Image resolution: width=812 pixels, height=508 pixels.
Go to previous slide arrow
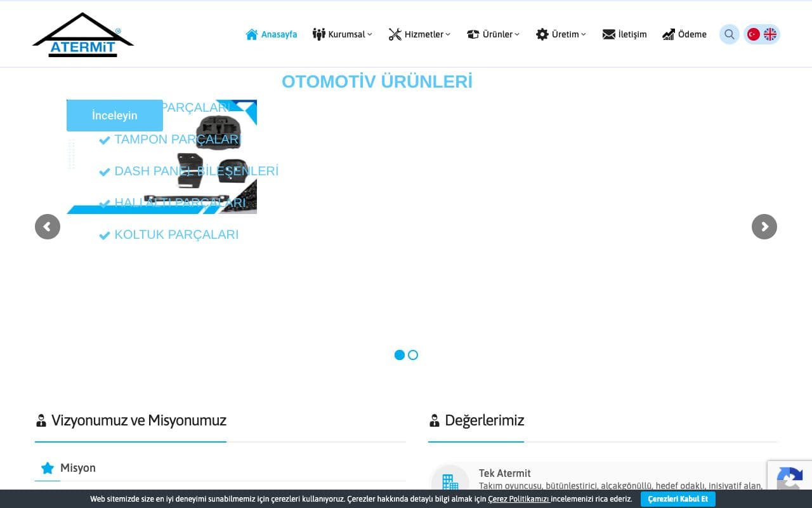tap(48, 227)
